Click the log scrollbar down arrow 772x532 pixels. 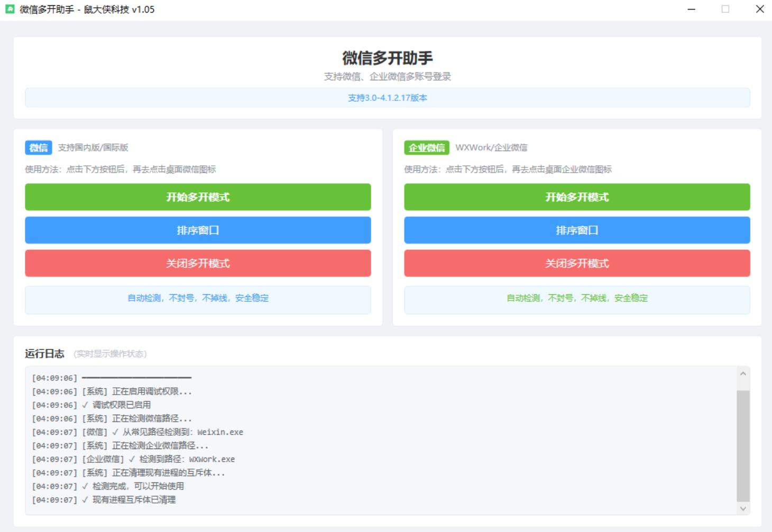pos(743,508)
